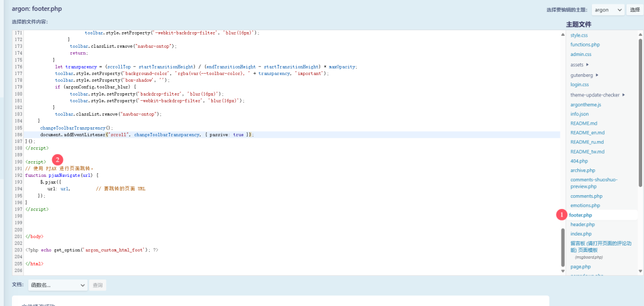The width and height of the screenshot is (644, 306).
Task: Open login.css theme file
Action: pyautogui.click(x=579, y=84)
